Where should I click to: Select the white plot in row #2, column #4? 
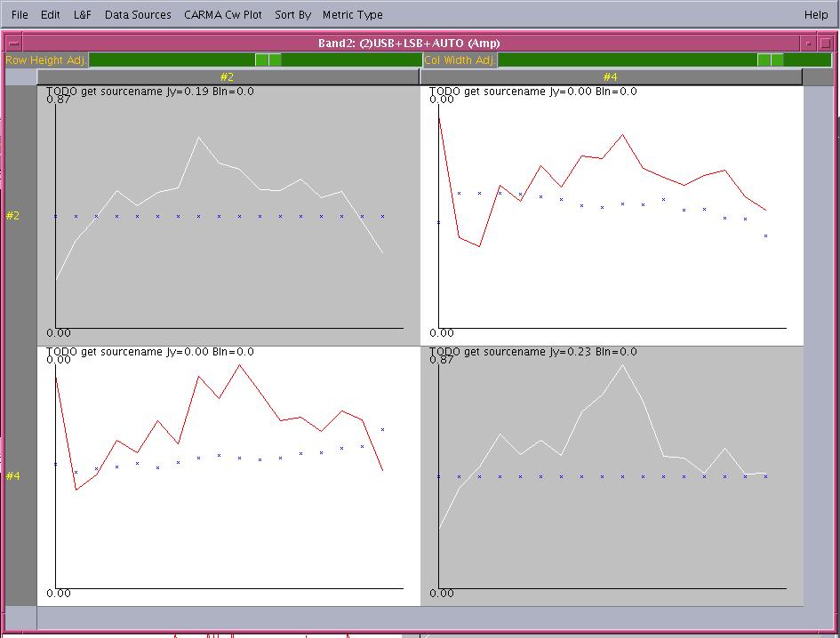[x=612, y=215]
